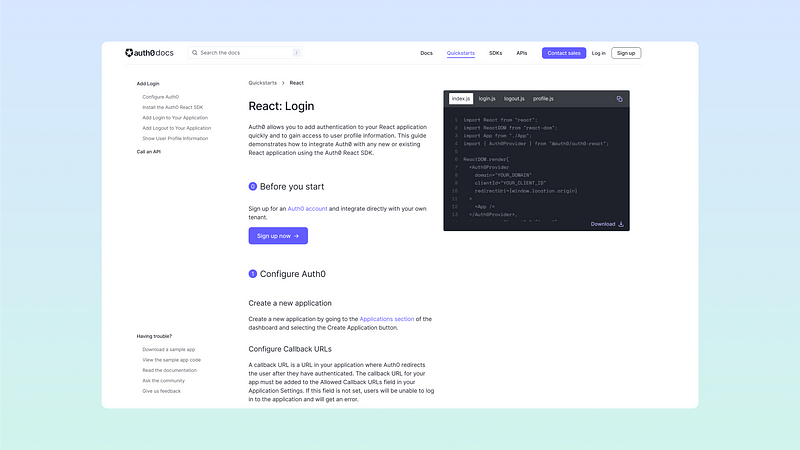Click the Download arrow icon
800x450 pixels.
tap(621, 224)
